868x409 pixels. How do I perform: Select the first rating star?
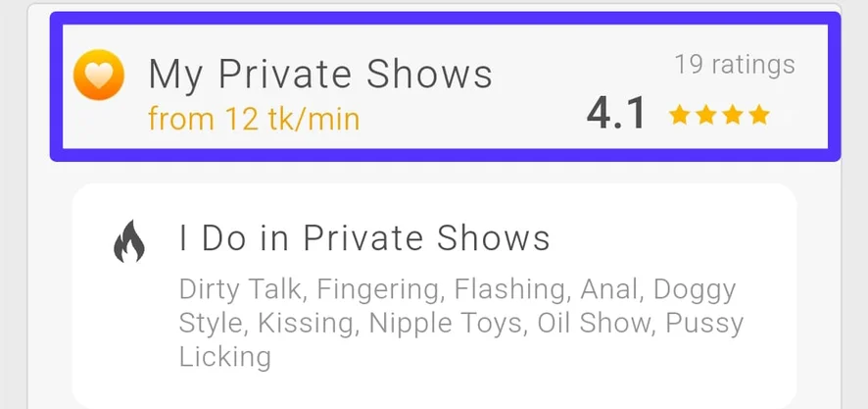[678, 116]
